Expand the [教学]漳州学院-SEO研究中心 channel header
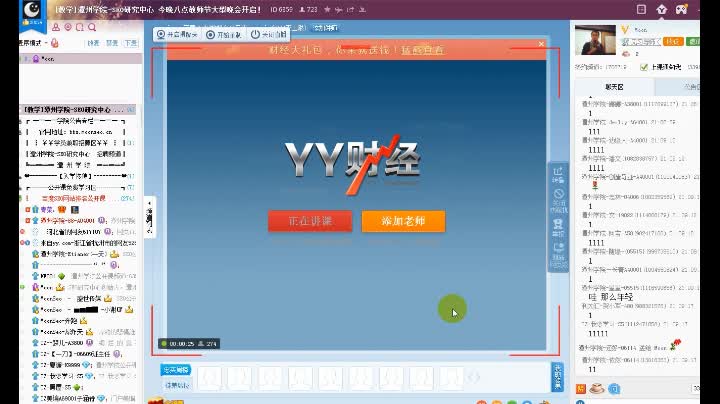 coord(78,110)
